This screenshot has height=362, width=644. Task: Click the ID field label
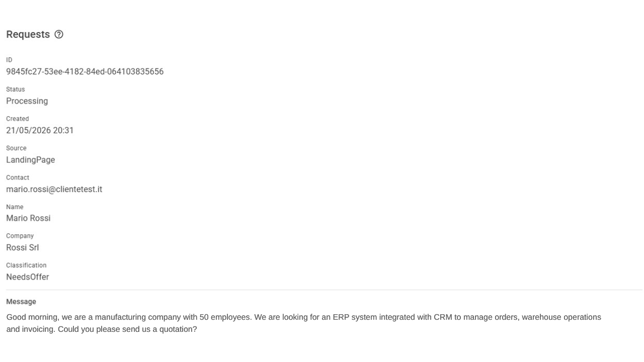point(9,60)
